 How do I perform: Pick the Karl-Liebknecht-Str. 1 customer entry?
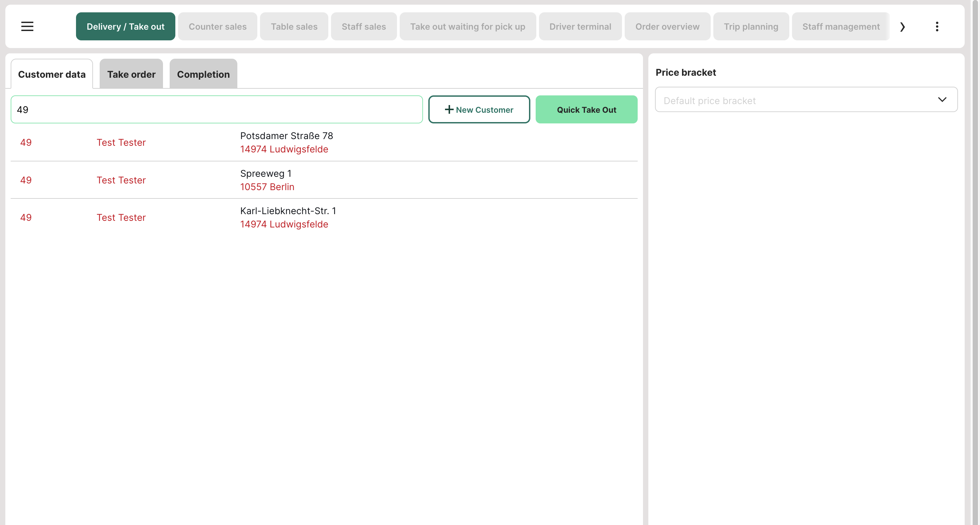(288, 217)
